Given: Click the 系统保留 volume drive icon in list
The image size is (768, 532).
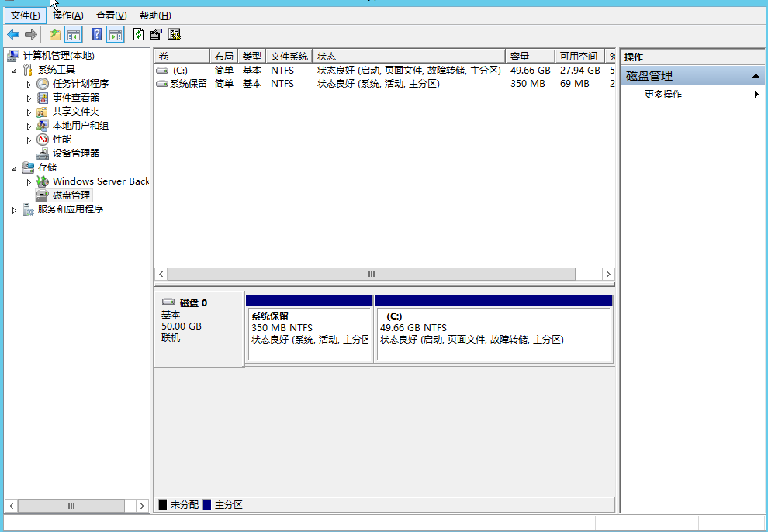Looking at the screenshot, I should (162, 84).
